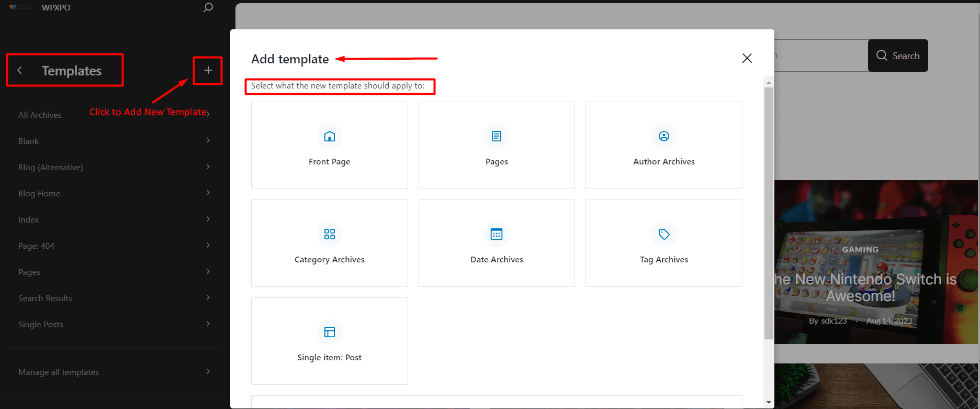This screenshot has height=409, width=980.
Task: Click the Tag Archives tag icon
Action: 663,234
